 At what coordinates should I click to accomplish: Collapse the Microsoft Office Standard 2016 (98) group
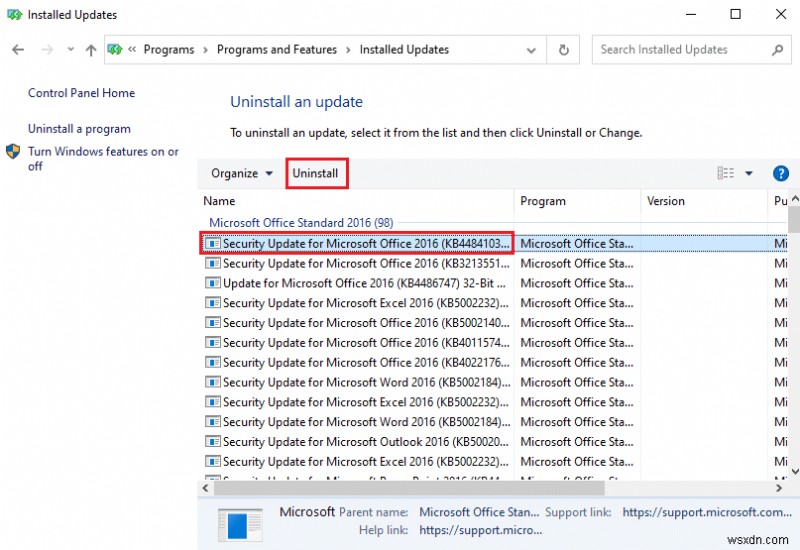point(301,223)
